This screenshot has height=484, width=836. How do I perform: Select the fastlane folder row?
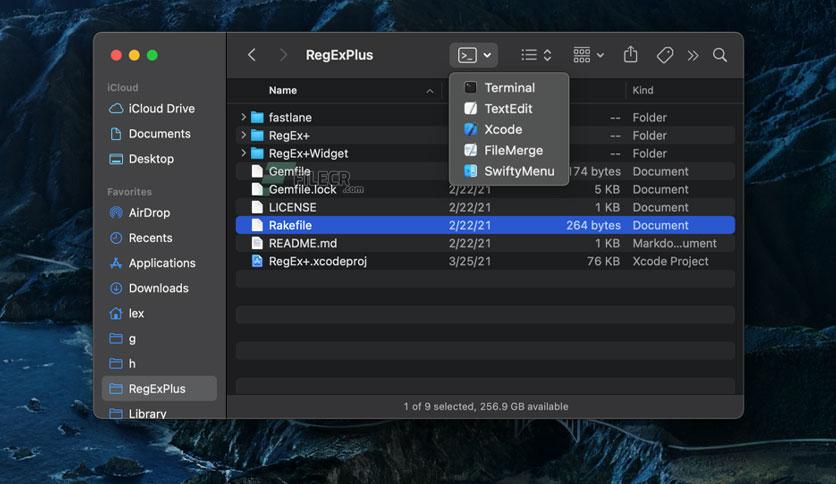click(x=485, y=117)
